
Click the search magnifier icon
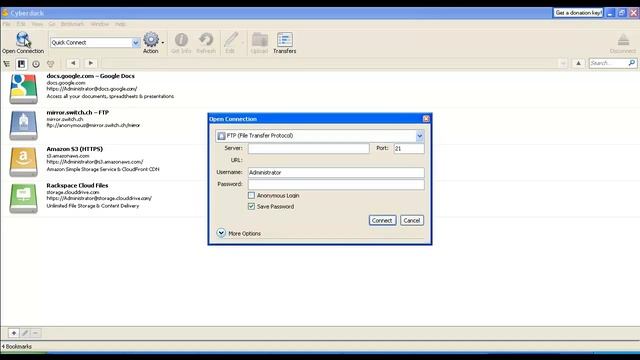coord(631,63)
